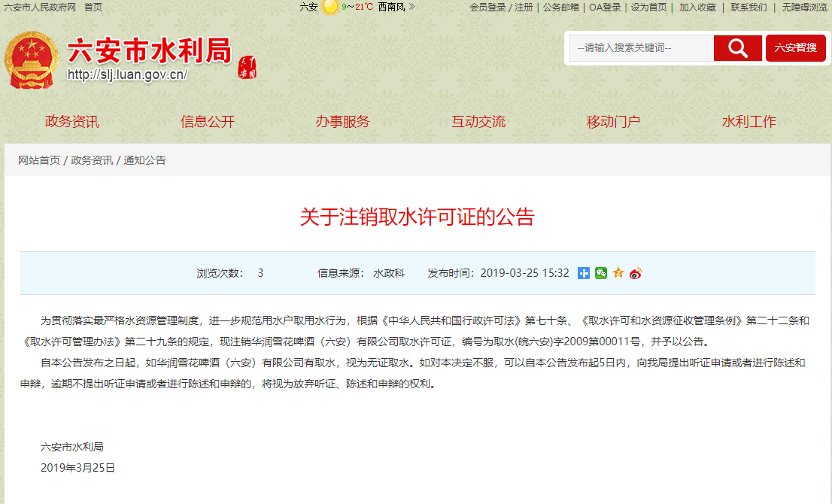
Task: Go to 网站首页 breadcrumb
Action: coord(39,160)
